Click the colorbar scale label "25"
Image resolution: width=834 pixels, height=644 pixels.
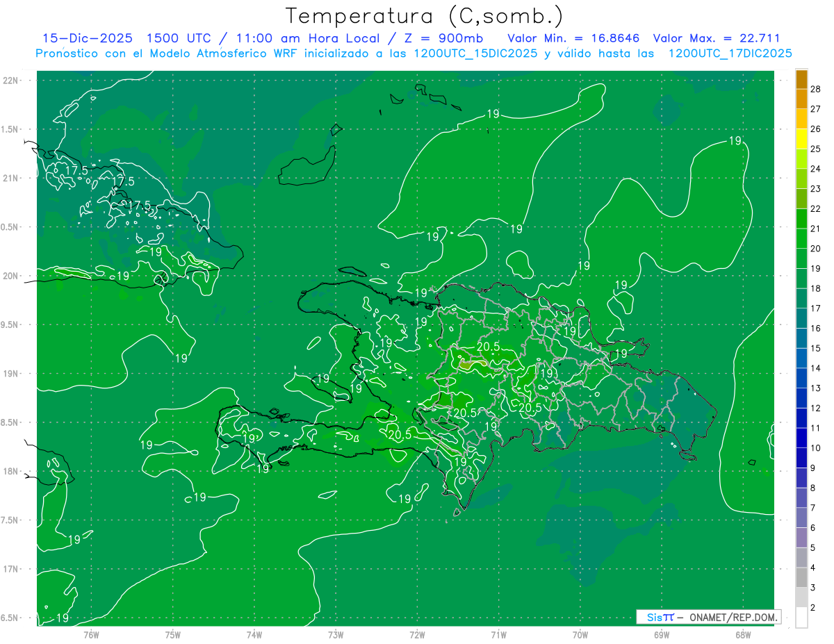[815, 149]
